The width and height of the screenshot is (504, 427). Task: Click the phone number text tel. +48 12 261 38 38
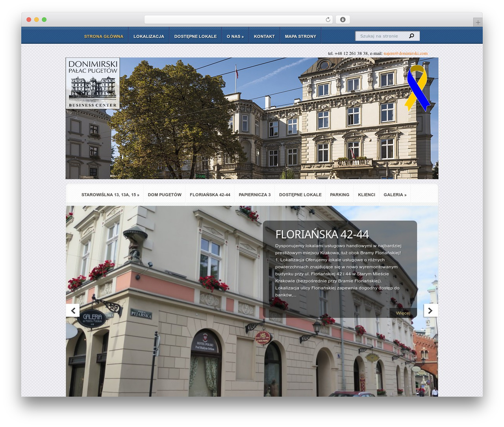click(348, 53)
